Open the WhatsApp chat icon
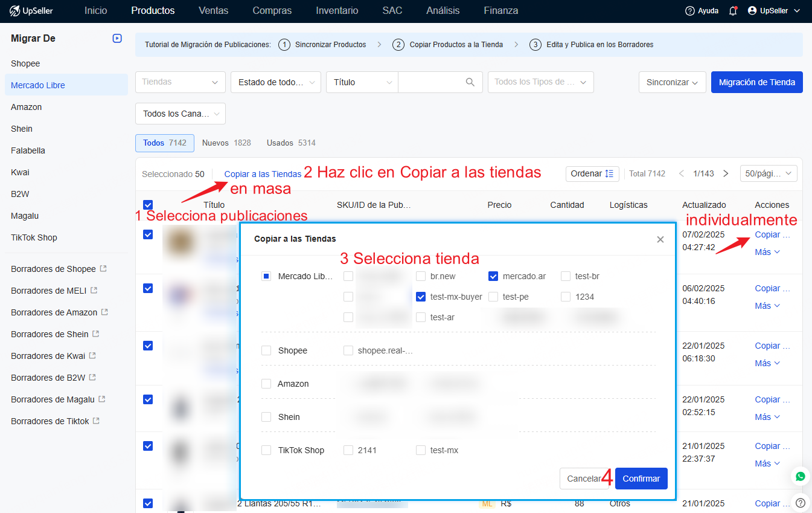The width and height of the screenshot is (812, 513). pos(801,476)
